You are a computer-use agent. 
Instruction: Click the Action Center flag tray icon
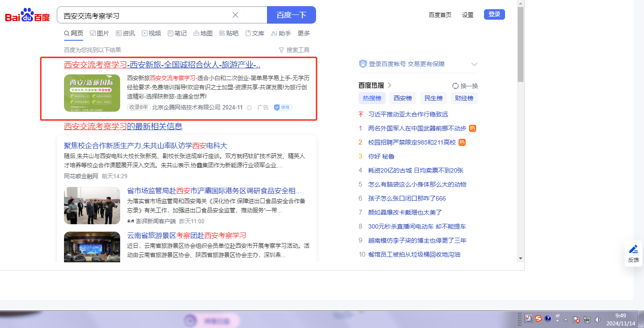pos(577,320)
